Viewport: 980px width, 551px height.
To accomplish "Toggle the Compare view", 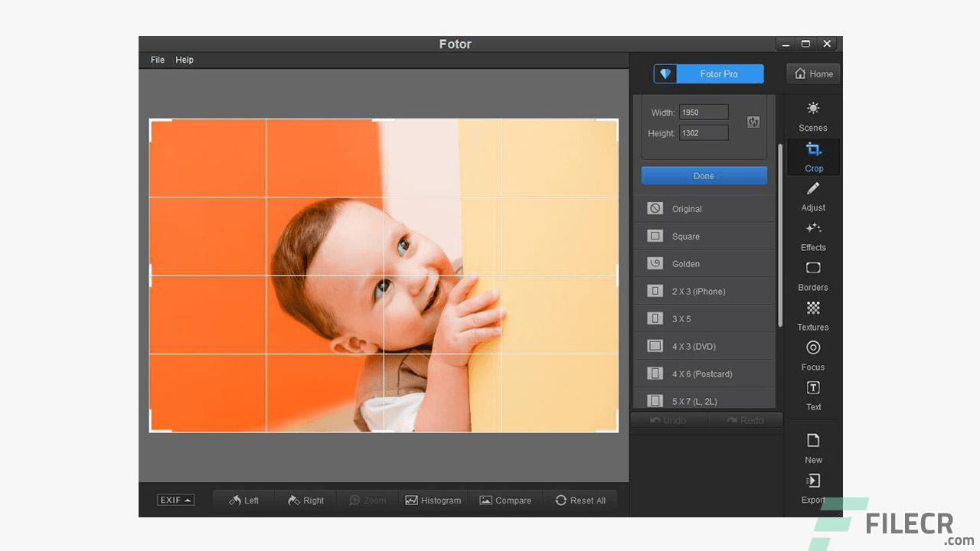I will point(506,500).
